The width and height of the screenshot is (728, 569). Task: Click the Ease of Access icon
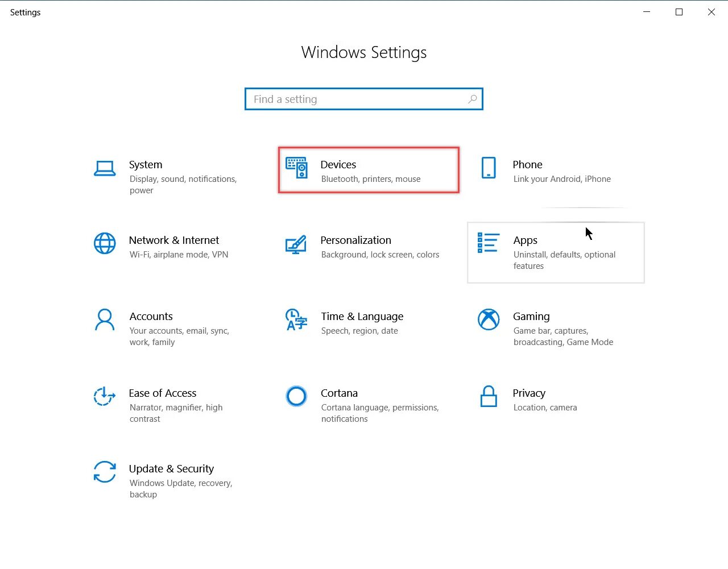[x=104, y=396]
